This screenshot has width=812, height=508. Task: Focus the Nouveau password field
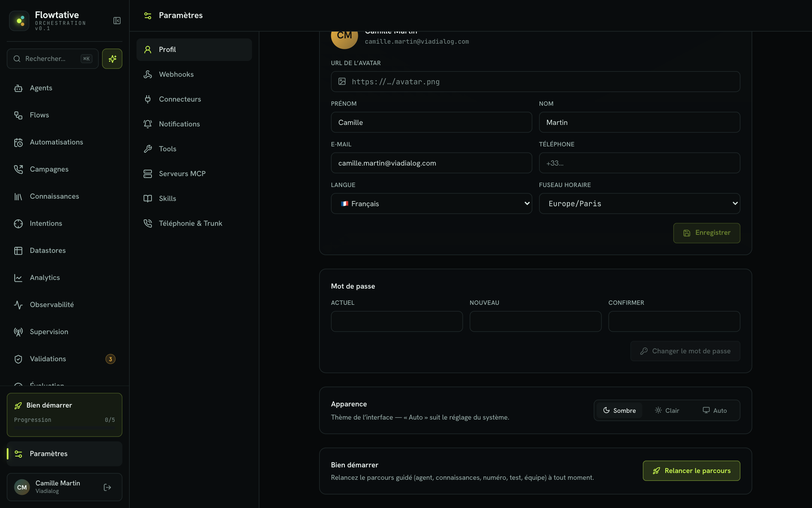click(x=535, y=321)
